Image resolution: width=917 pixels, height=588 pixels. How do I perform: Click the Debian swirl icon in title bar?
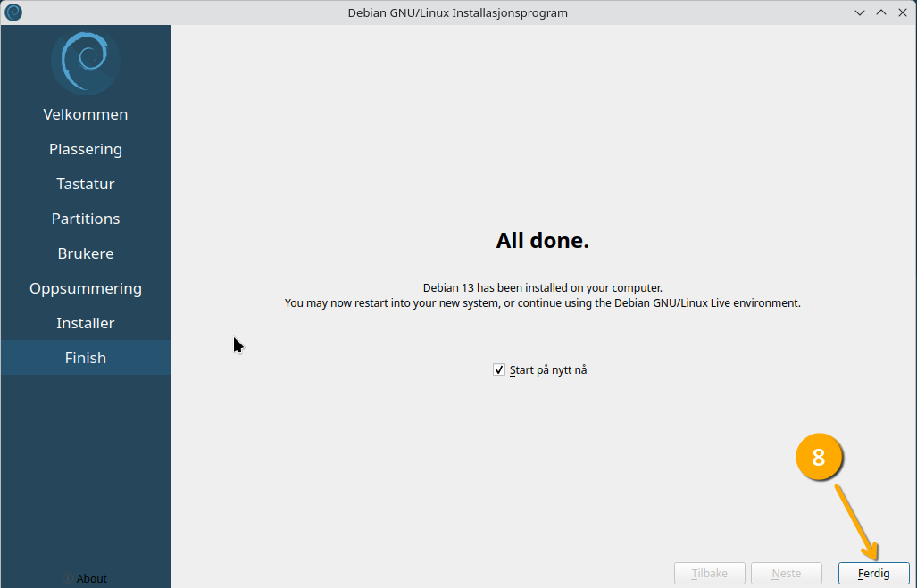pos(13,12)
